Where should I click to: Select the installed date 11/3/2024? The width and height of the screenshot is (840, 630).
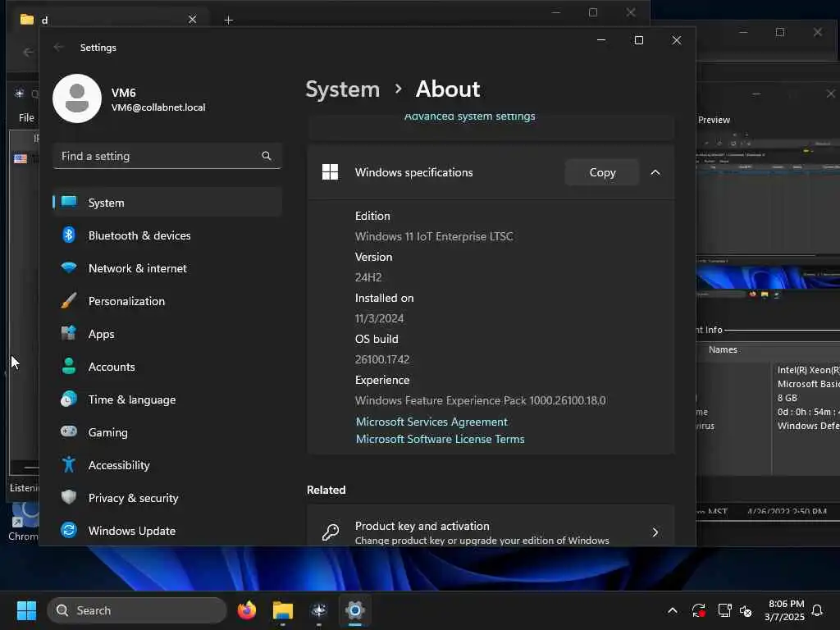pyautogui.click(x=379, y=318)
